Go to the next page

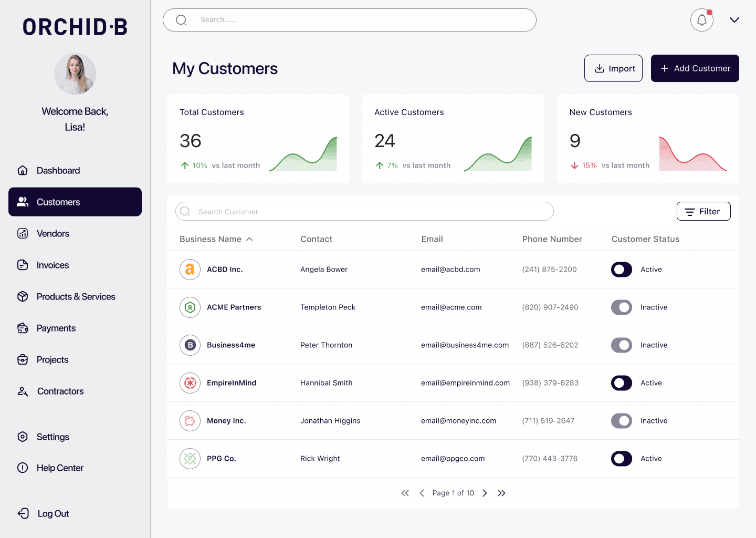coord(485,493)
